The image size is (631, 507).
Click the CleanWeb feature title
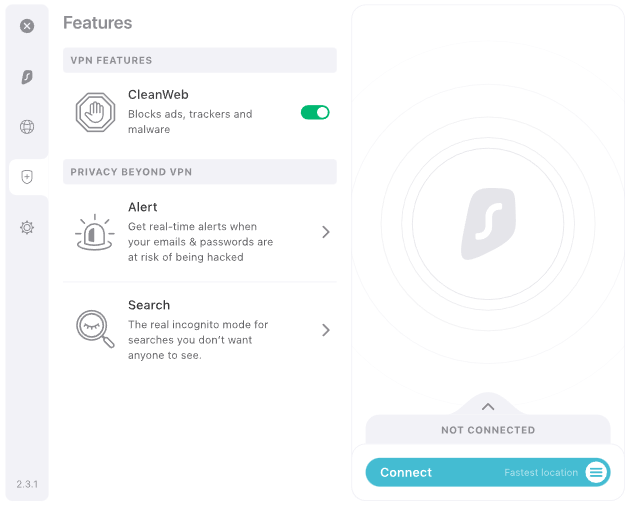[x=158, y=95]
